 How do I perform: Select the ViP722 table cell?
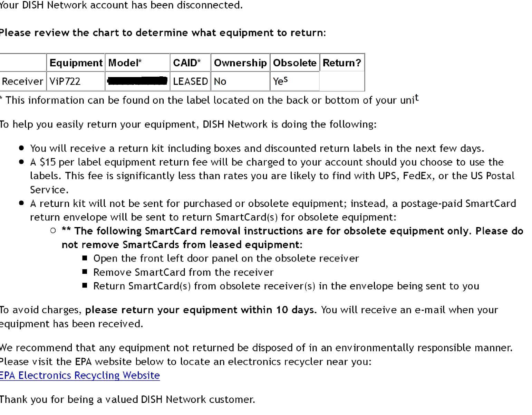pos(76,81)
